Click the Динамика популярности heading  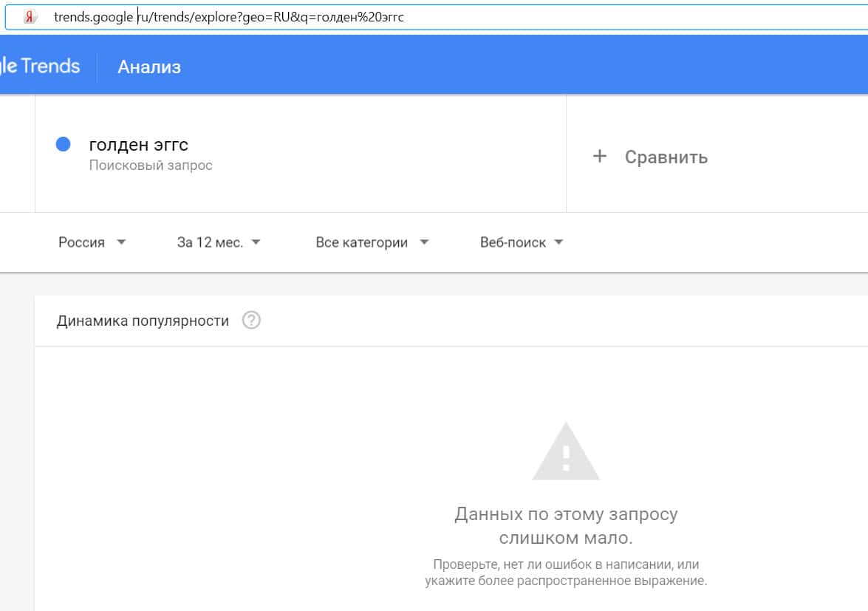tap(143, 321)
